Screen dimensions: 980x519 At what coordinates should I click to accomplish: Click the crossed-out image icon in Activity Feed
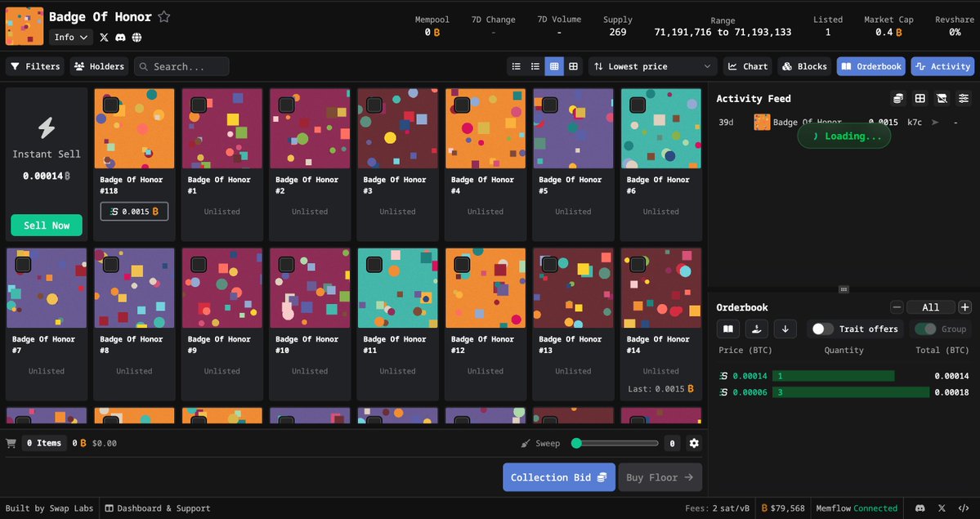[x=942, y=98]
